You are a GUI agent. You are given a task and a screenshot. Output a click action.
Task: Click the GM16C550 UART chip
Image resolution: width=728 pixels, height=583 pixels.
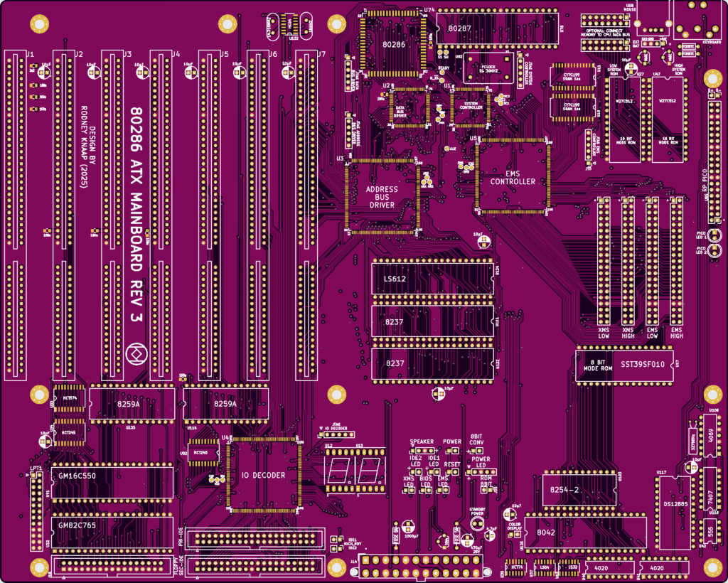click(112, 477)
